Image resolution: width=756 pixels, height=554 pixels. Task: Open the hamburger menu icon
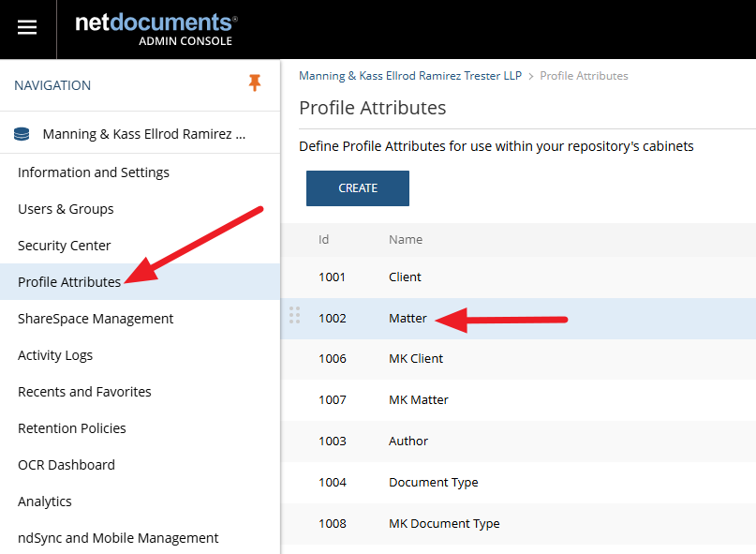tap(27, 27)
